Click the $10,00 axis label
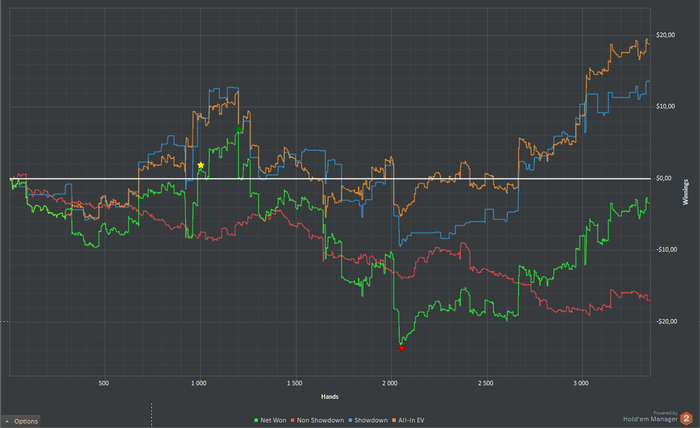The height and width of the screenshot is (428, 700). [x=665, y=106]
